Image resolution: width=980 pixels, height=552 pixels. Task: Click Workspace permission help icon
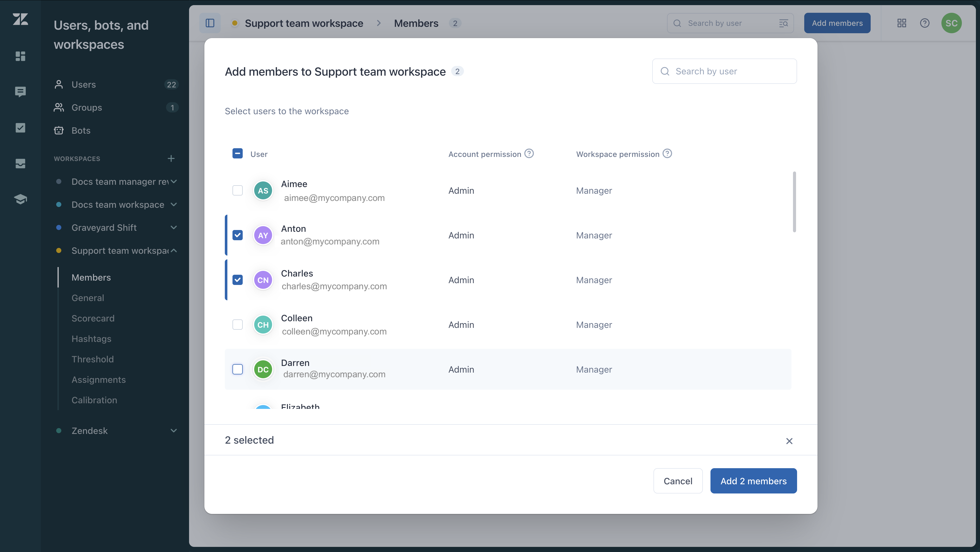(667, 153)
